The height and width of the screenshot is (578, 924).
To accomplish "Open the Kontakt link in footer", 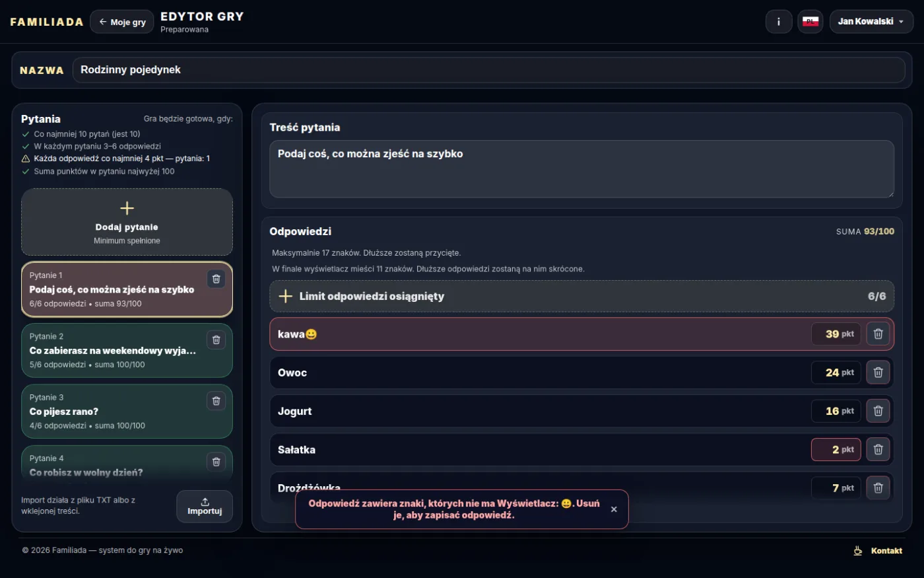I will coord(886,551).
